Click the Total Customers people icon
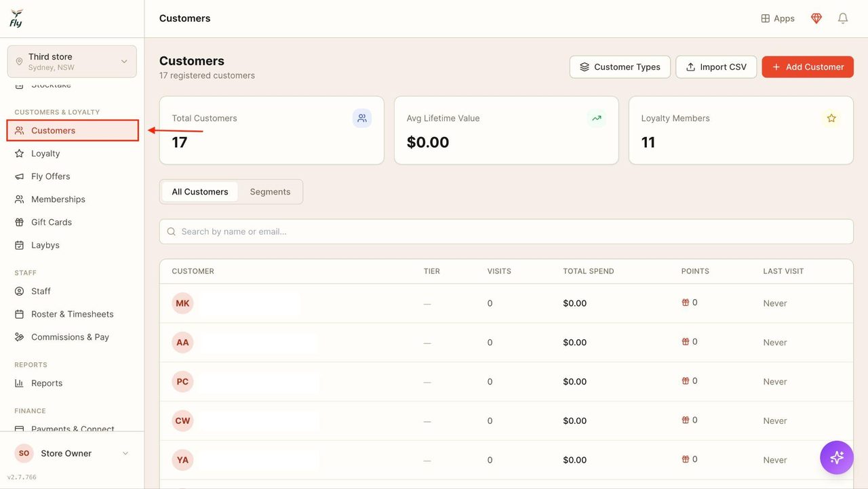868x489 pixels. pos(362,118)
